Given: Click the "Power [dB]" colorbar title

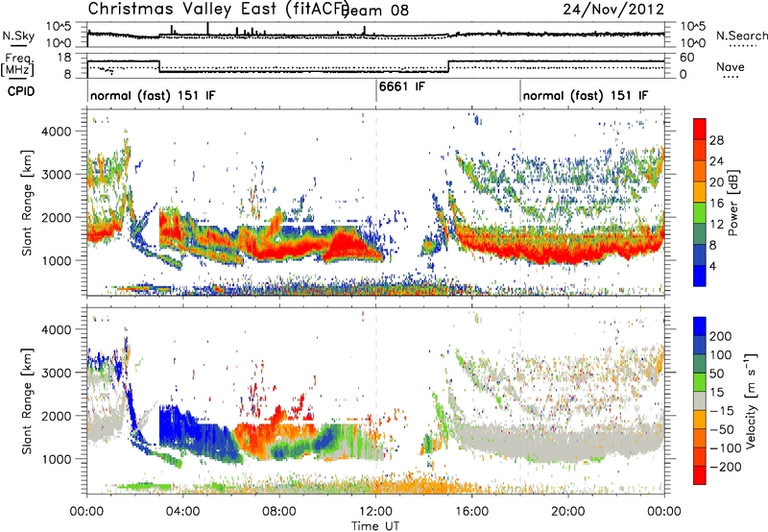Looking at the screenshot, I should [x=733, y=203].
